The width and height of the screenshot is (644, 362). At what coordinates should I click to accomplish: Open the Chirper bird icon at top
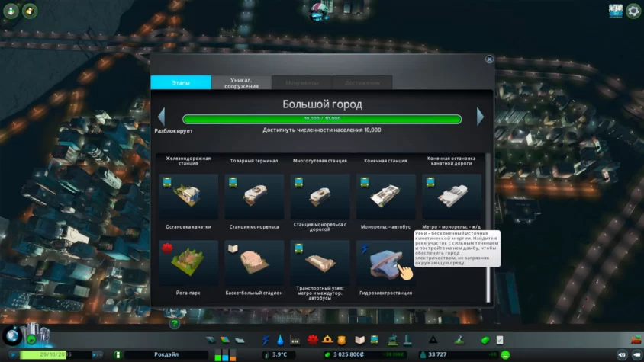click(x=319, y=11)
